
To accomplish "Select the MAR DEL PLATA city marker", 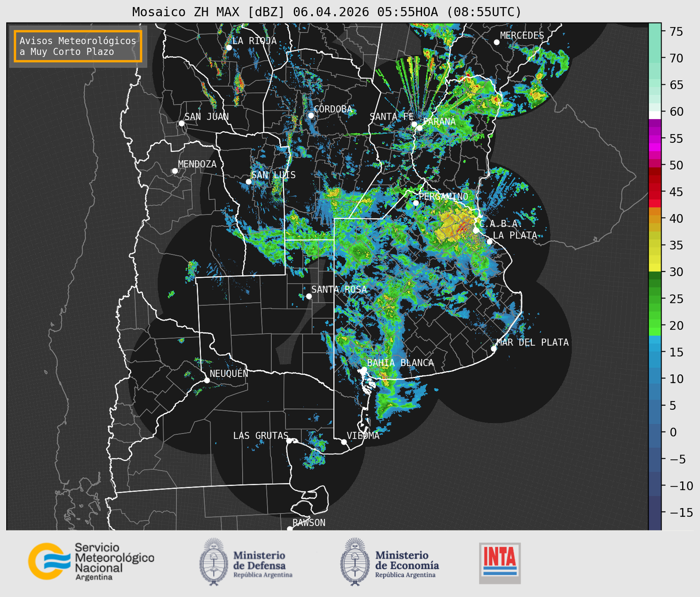I will click(x=494, y=349).
